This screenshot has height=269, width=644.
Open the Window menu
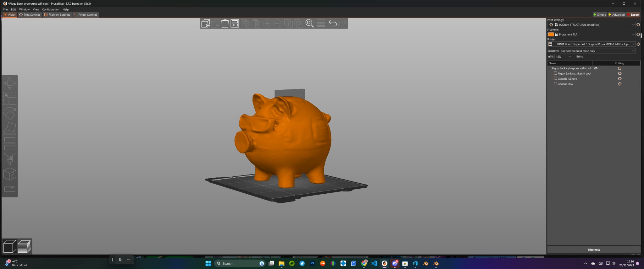click(x=24, y=9)
